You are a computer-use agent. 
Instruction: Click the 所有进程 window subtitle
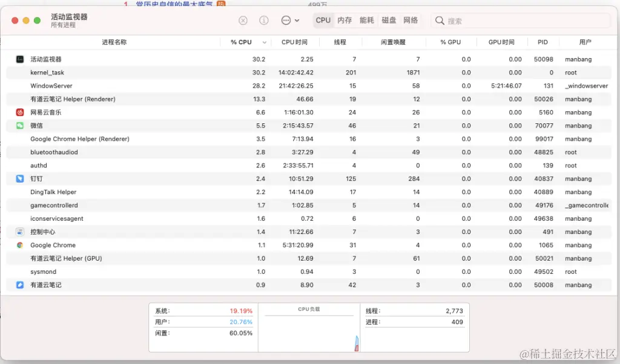(x=63, y=25)
